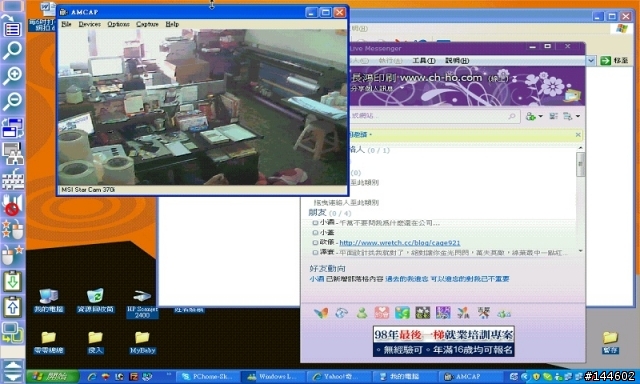
Task: Click the contact list layout icon
Action: point(553,116)
